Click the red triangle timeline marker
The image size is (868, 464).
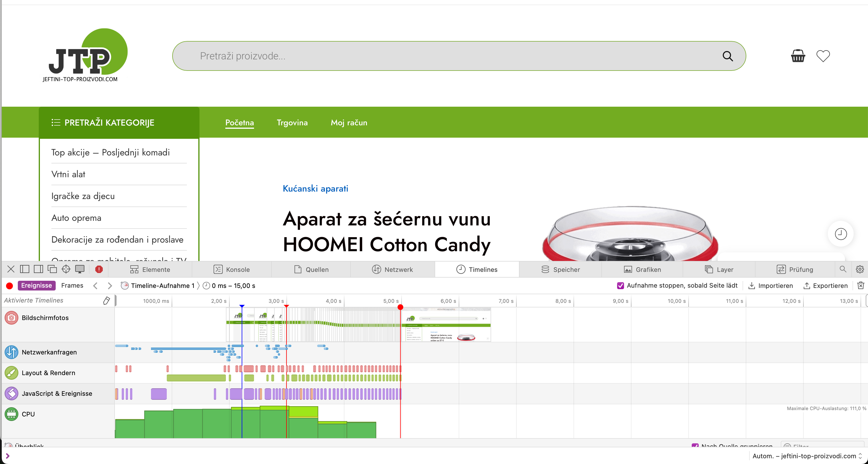(x=286, y=306)
